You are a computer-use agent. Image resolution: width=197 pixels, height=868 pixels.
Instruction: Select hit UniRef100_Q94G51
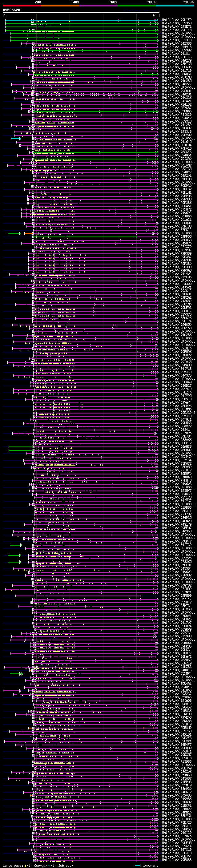[177, 155]
